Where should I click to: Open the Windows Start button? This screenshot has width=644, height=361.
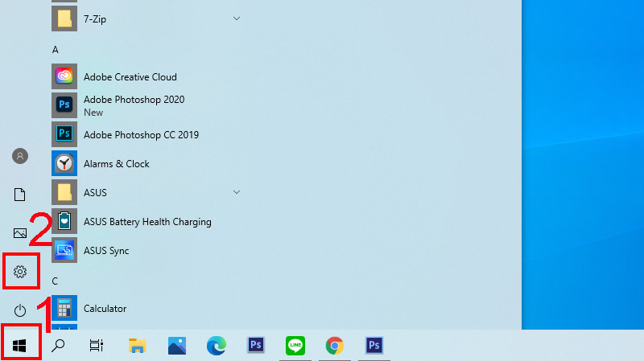click(x=19, y=346)
